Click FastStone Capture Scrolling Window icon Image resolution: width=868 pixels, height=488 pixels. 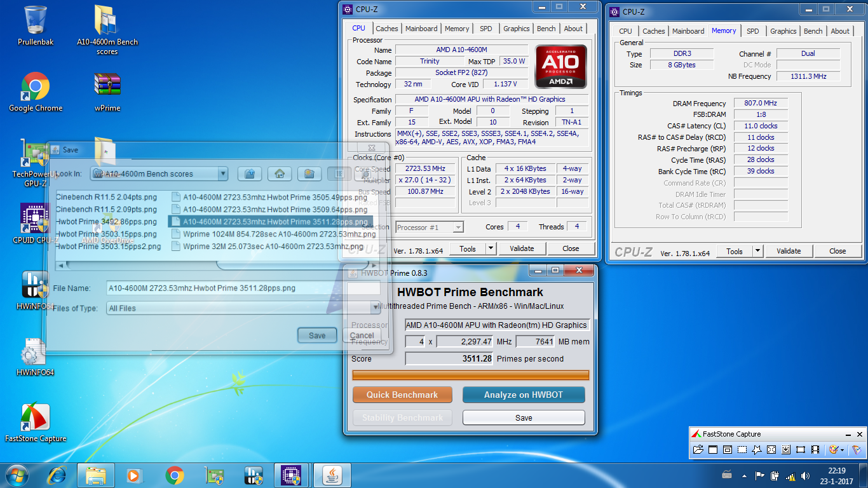785,449
